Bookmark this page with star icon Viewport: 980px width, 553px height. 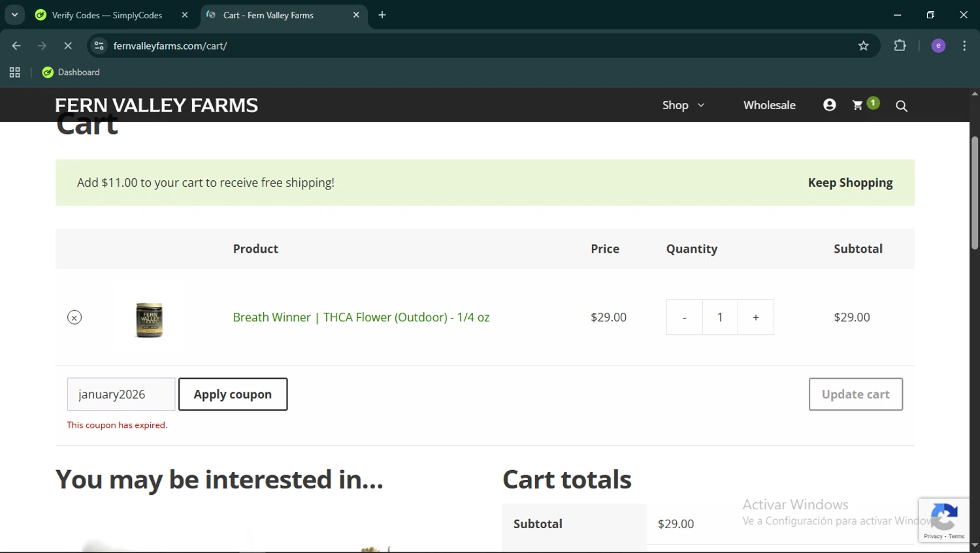point(864,46)
